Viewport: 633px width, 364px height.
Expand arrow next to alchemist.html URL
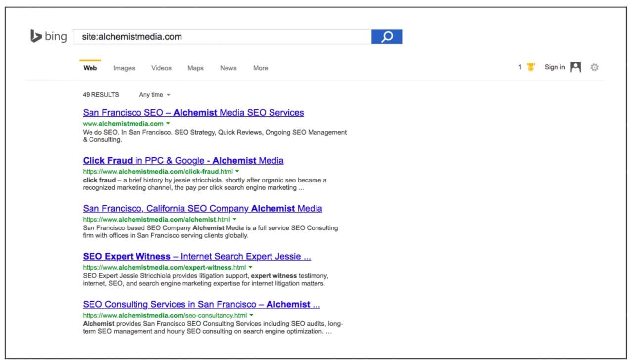tap(234, 219)
